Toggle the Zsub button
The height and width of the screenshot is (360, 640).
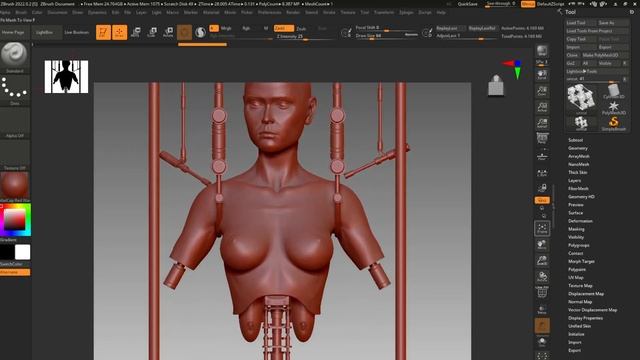301,29
